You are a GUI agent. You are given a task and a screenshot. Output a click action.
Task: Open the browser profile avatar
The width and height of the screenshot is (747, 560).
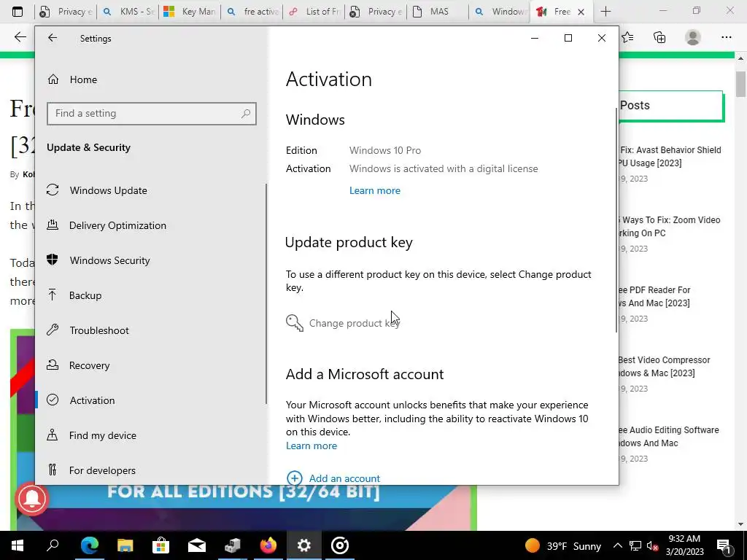(x=693, y=37)
